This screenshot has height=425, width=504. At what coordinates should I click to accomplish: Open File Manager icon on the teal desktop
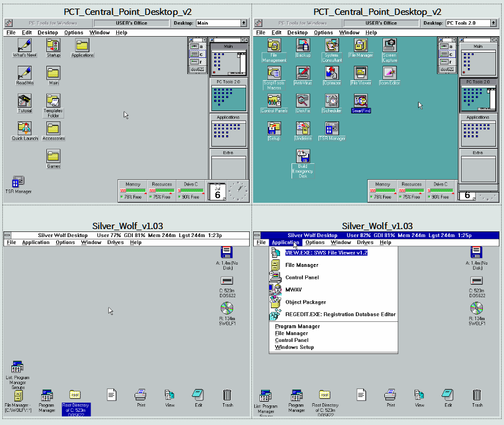tap(361, 48)
